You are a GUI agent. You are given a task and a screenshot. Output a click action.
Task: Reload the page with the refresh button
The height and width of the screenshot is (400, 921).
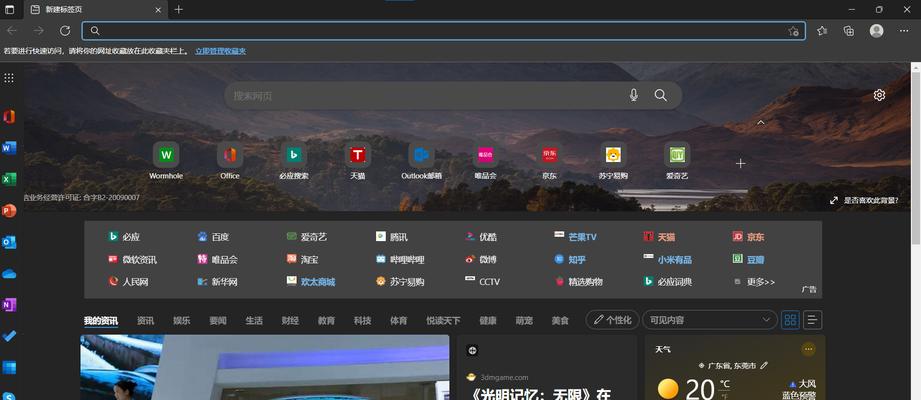point(65,31)
